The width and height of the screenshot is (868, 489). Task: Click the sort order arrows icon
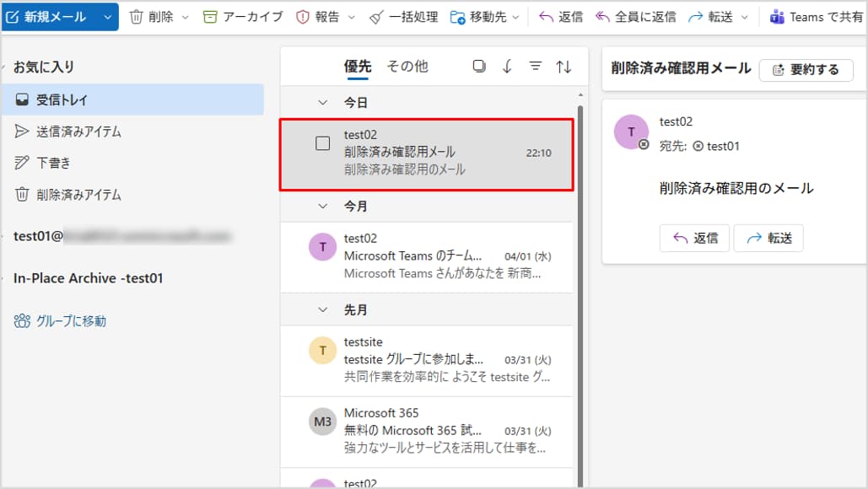(x=563, y=67)
